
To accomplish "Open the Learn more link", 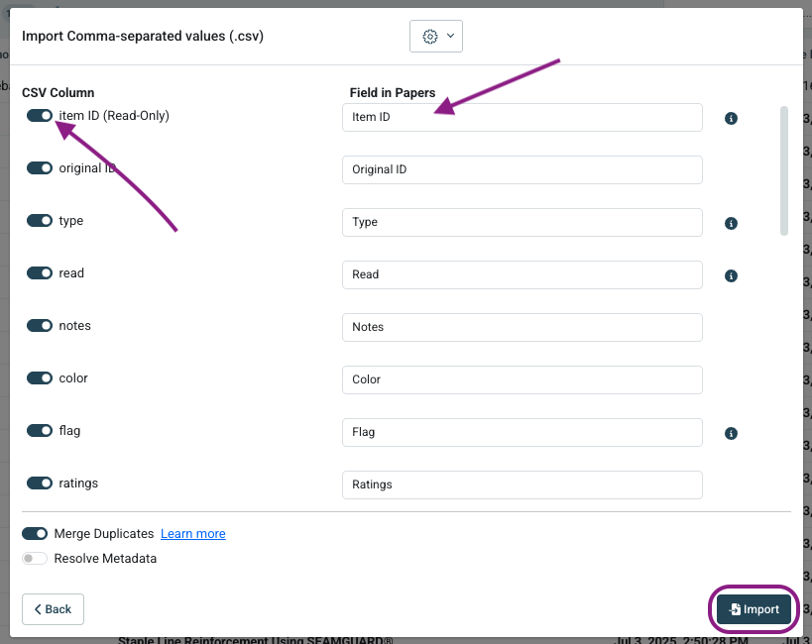I will (x=193, y=534).
